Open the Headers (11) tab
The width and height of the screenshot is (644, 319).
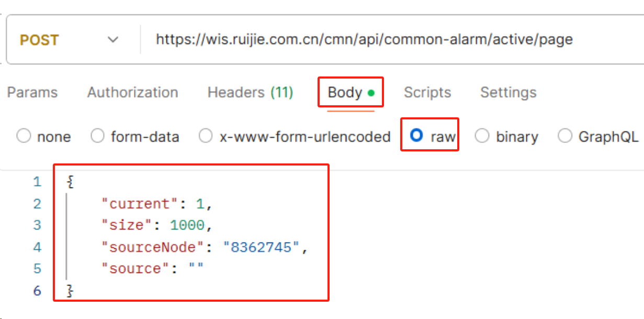[x=250, y=93]
